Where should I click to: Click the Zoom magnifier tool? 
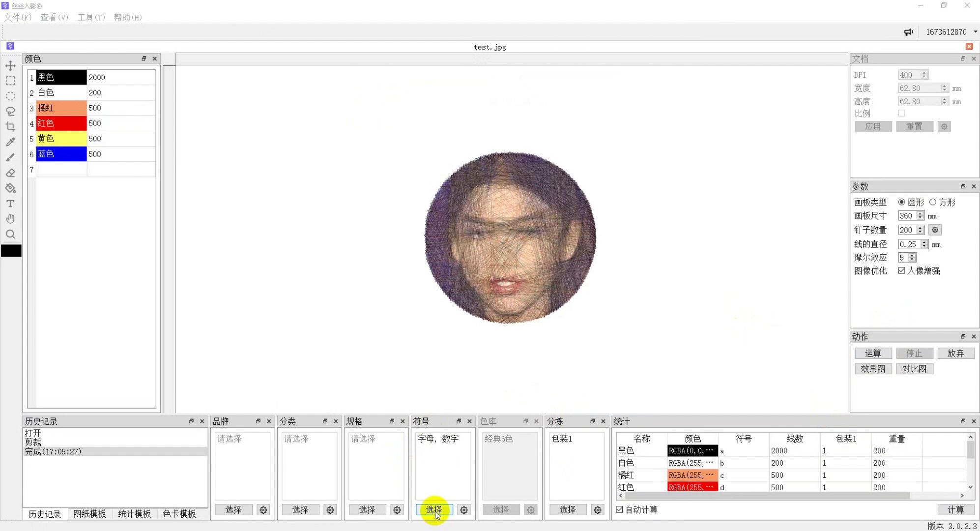(x=10, y=235)
